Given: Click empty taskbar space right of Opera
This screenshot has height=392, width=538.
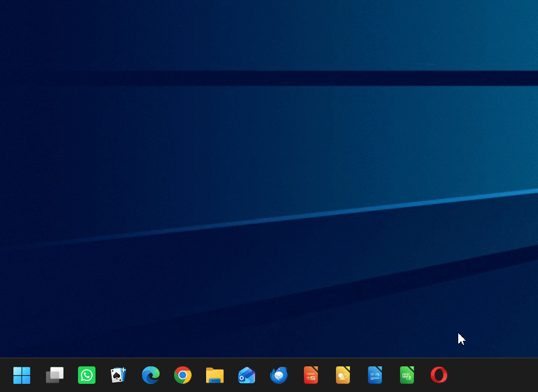Looking at the screenshot, I should click(x=494, y=375).
